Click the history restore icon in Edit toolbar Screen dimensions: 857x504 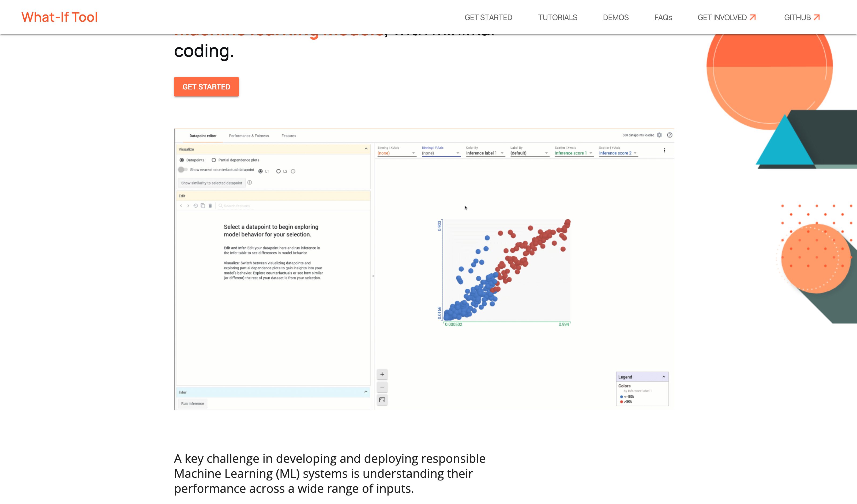pyautogui.click(x=196, y=206)
